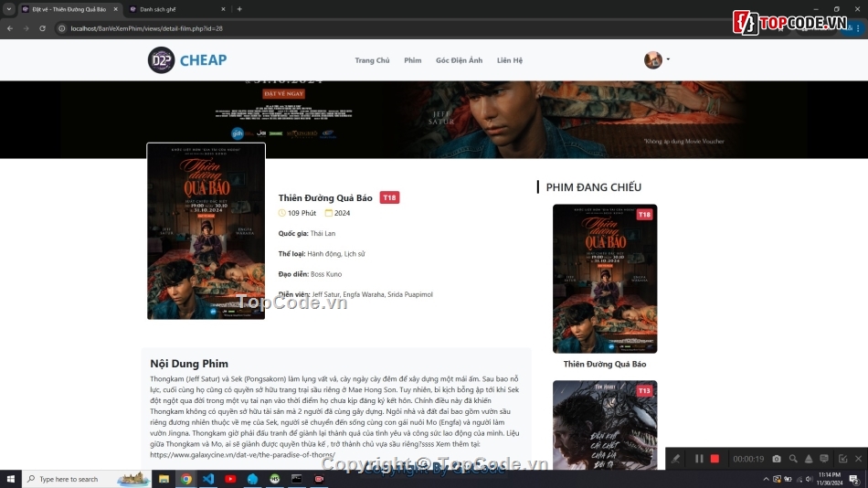Pause the screen recording

[699, 459]
